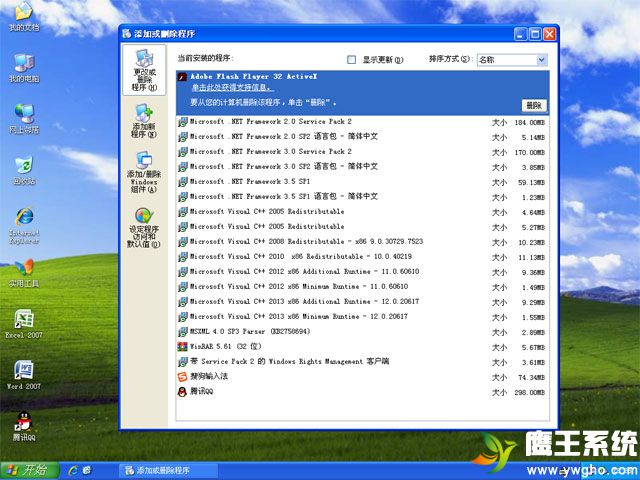Select Visual C++ 2013 x86 Minimum Runtime
The width and height of the screenshot is (640, 480).
[362, 317]
